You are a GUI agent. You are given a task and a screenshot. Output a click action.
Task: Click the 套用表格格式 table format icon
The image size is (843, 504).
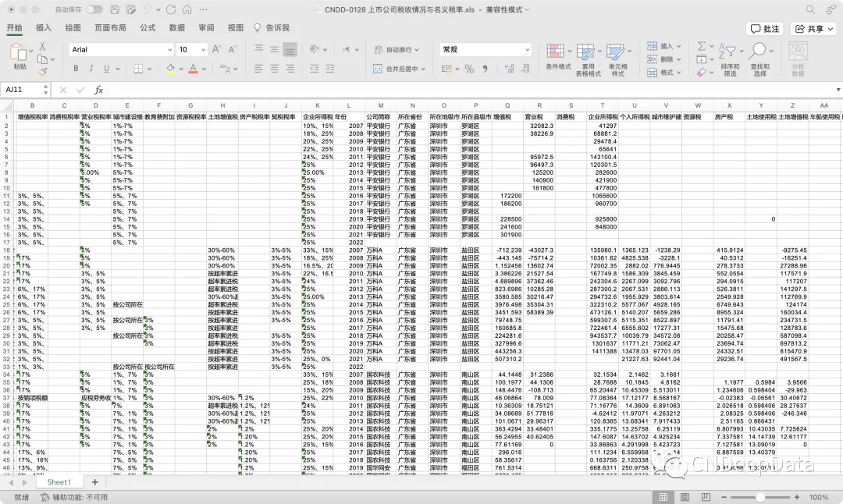(585, 51)
